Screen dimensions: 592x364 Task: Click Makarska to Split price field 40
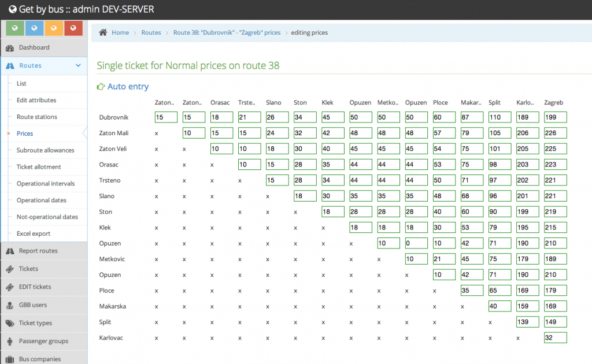click(499, 306)
